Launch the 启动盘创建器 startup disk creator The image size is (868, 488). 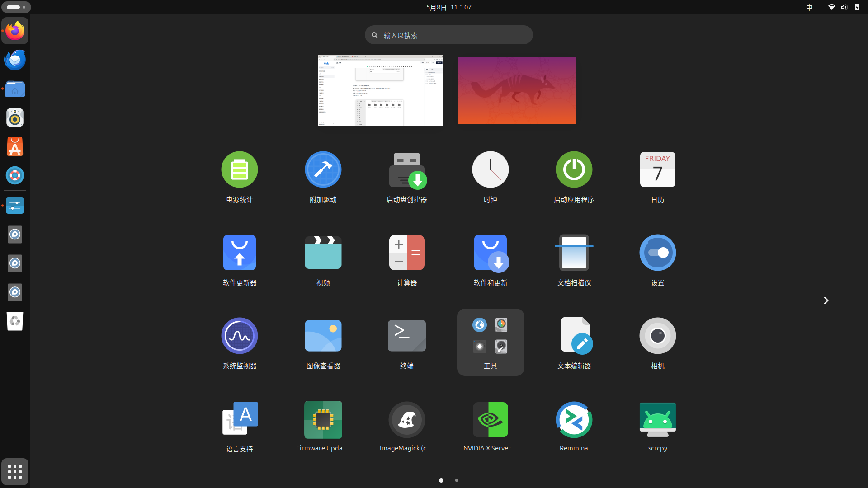point(406,170)
